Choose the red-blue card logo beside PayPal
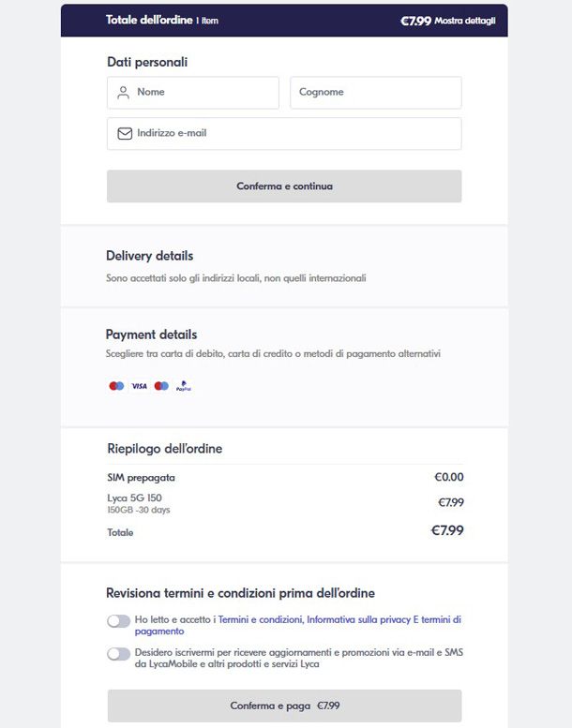Screen dimensions: 572x728 (161, 386)
